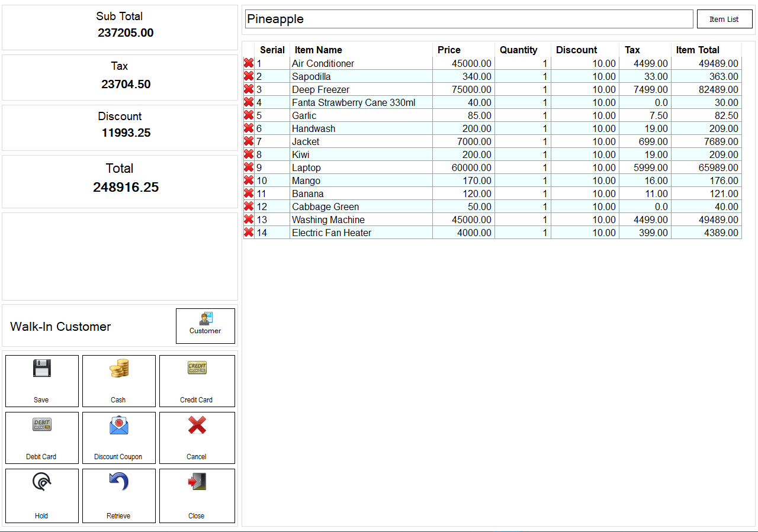Remove Washing Machine item via its red X

point(249,220)
